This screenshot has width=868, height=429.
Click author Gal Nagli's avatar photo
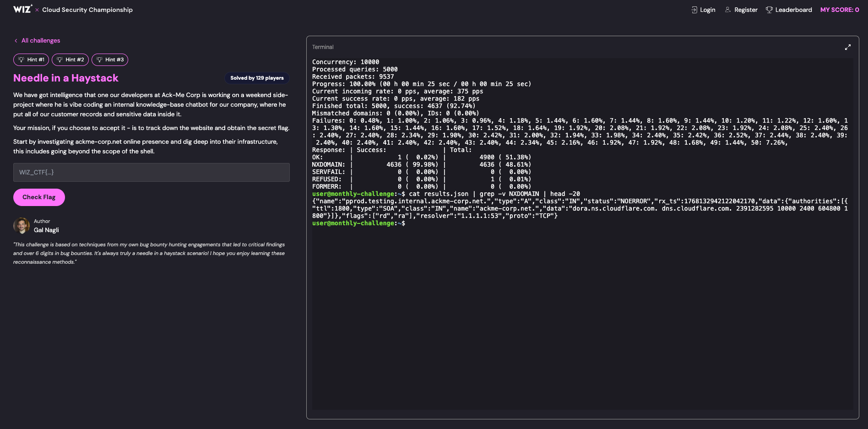(x=22, y=226)
